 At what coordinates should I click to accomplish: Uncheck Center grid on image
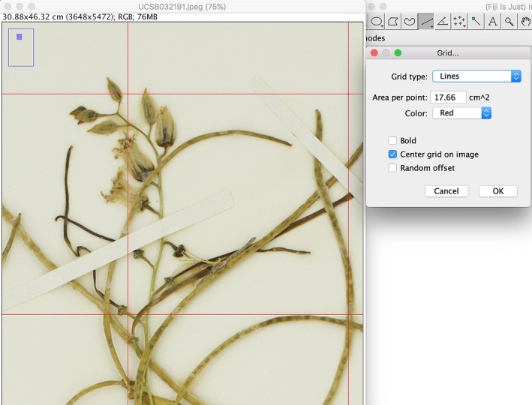pyautogui.click(x=392, y=154)
